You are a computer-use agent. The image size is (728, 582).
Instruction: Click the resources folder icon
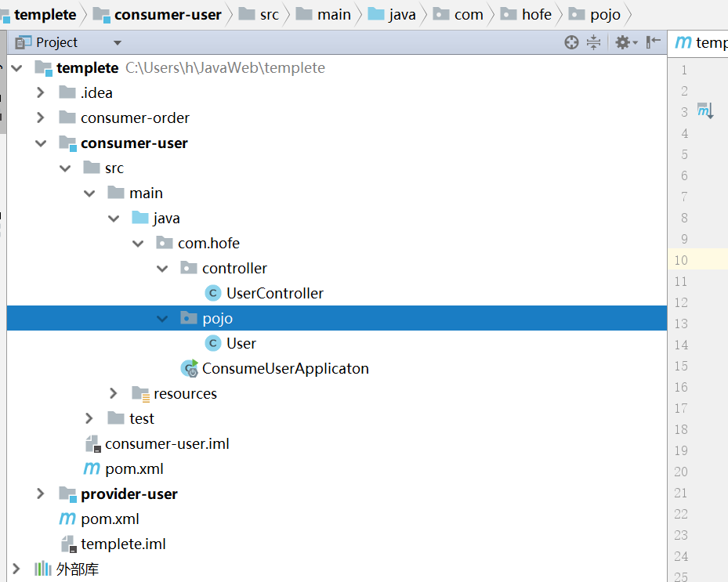coord(140,394)
